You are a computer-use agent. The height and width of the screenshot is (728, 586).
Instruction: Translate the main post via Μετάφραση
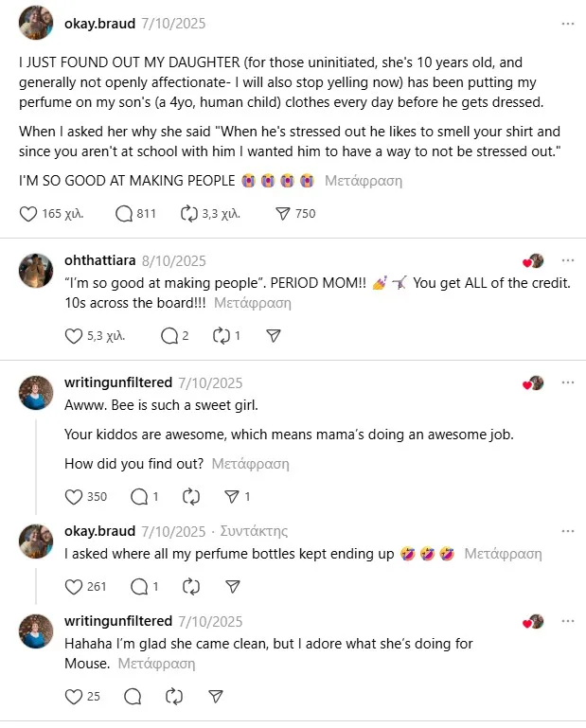[364, 180]
